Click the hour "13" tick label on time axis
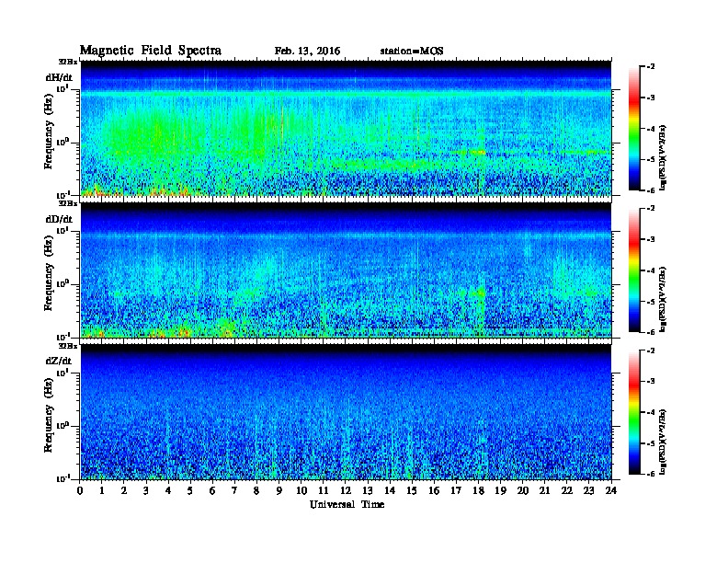 pos(368,491)
